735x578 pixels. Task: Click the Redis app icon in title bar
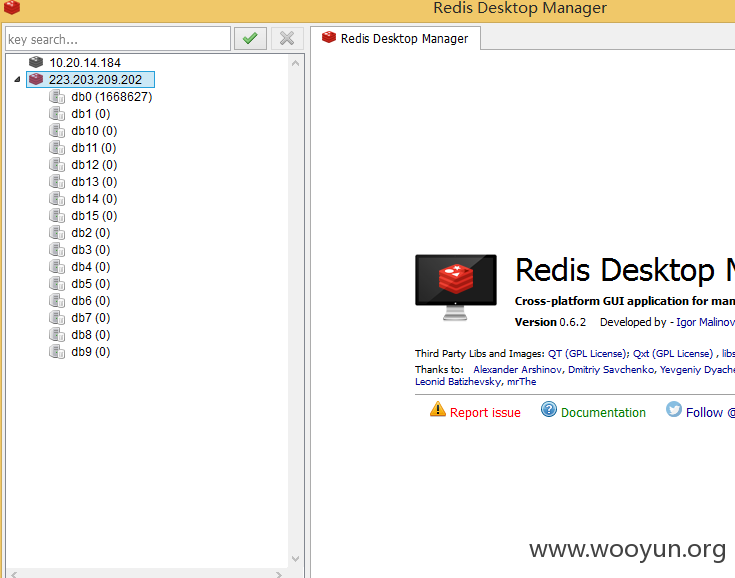(x=12, y=7)
